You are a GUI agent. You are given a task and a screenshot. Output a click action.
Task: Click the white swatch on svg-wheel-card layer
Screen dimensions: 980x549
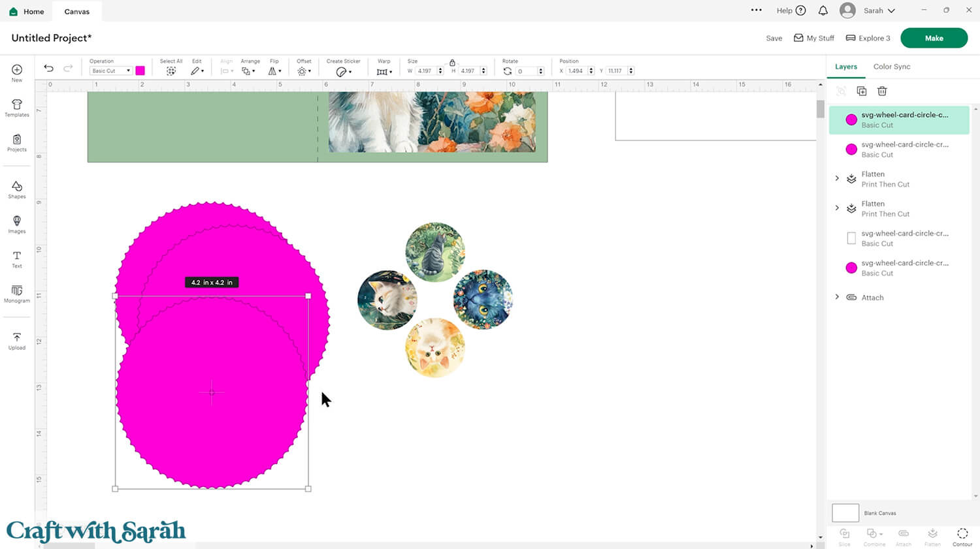(851, 238)
